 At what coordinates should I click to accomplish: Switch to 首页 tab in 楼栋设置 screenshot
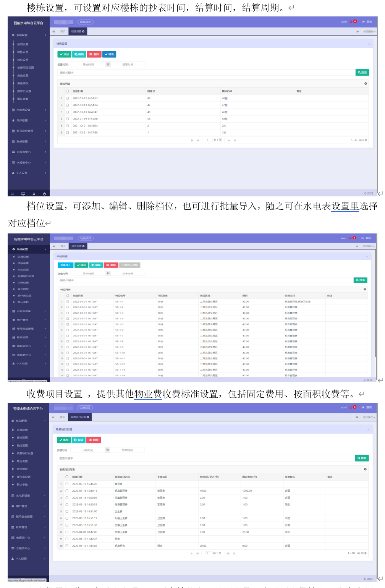(63, 31)
